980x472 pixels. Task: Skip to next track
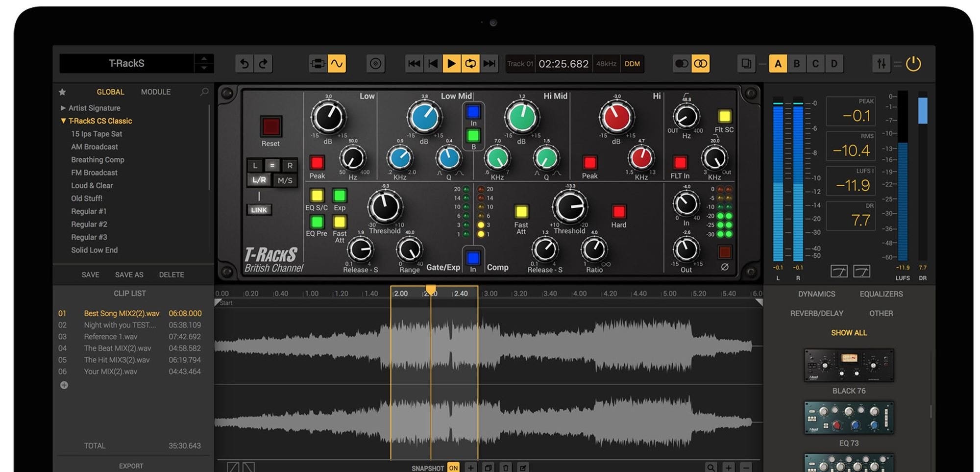(x=489, y=64)
